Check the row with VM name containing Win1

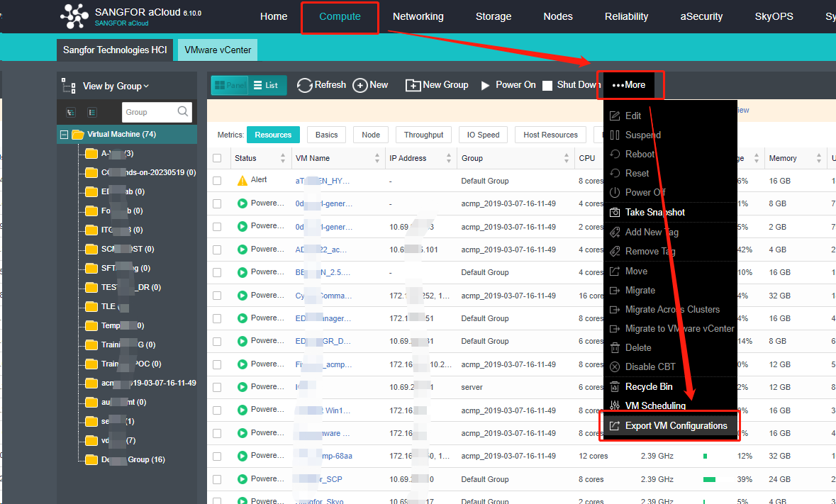tap(217, 410)
